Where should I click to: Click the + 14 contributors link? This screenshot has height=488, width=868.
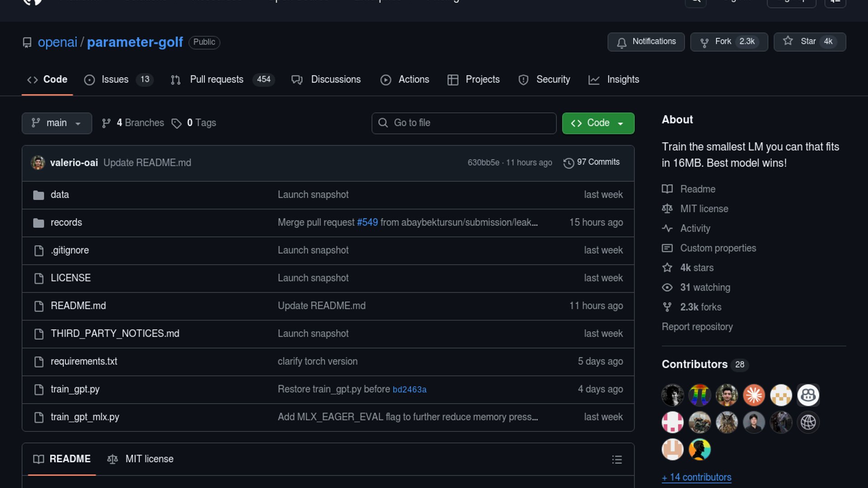click(x=696, y=478)
